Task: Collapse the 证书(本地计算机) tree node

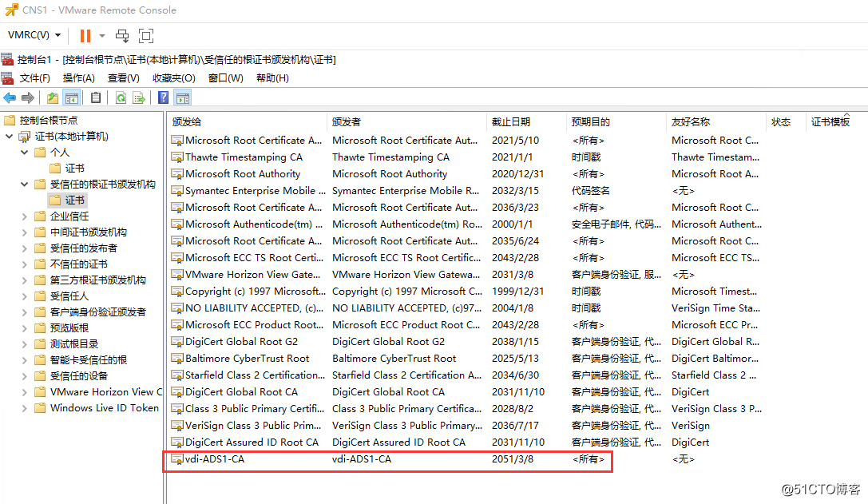Action: click(9, 137)
